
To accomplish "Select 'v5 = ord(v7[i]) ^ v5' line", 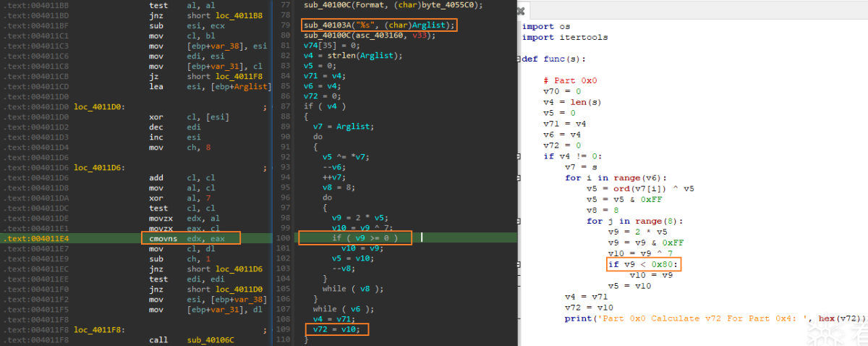I will pyautogui.click(x=641, y=188).
